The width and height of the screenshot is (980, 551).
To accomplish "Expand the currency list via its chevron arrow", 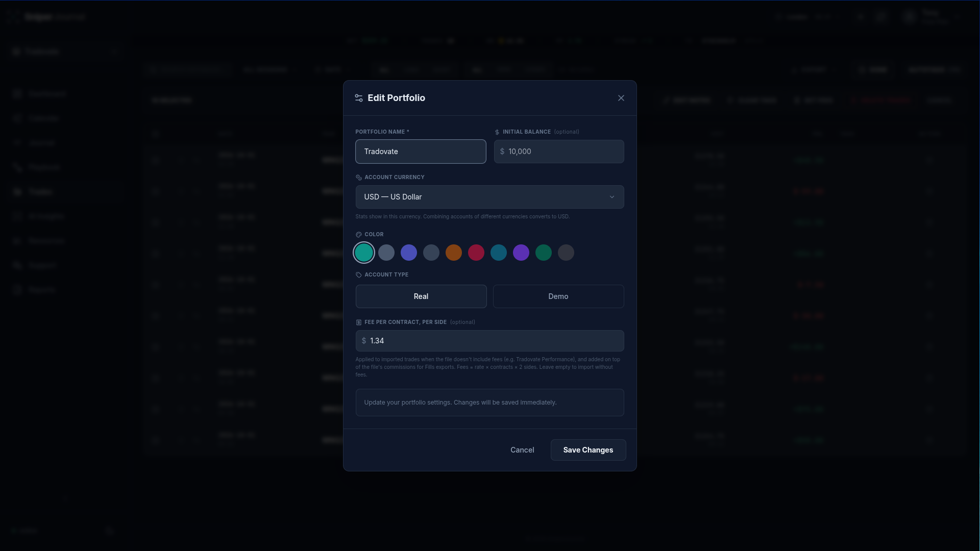I will pos(612,197).
